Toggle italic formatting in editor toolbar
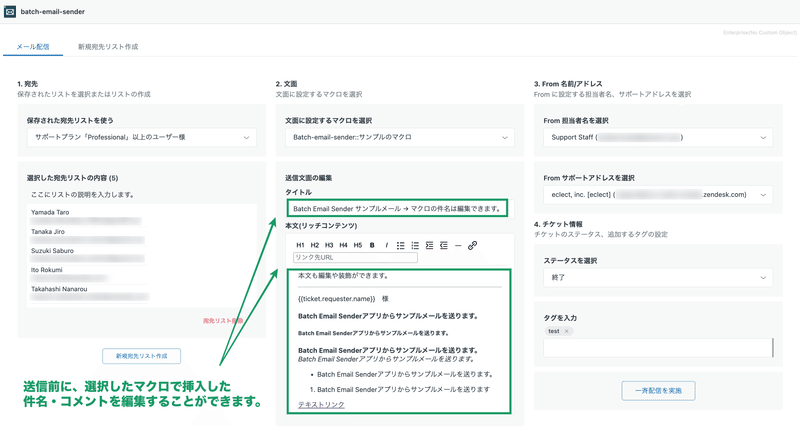Image resolution: width=800 pixels, height=426 pixels. 386,245
